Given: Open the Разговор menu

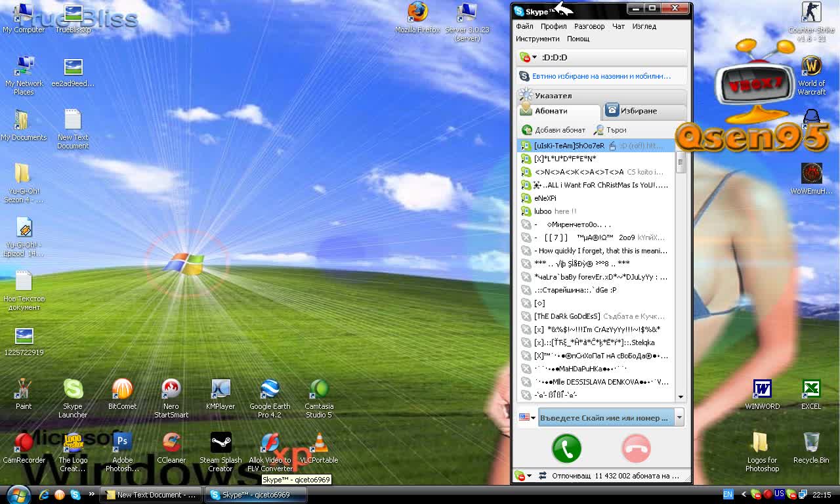Looking at the screenshot, I should (x=589, y=26).
